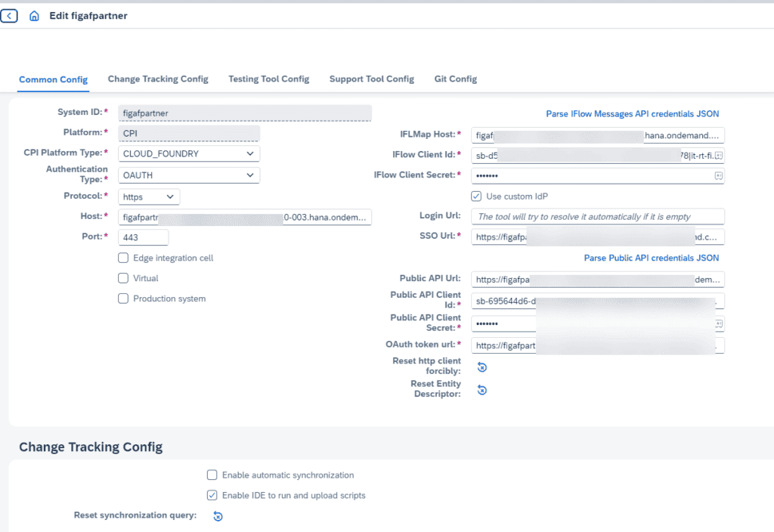Go to Support Tool Config tab
The image size is (774, 532).
tap(372, 79)
